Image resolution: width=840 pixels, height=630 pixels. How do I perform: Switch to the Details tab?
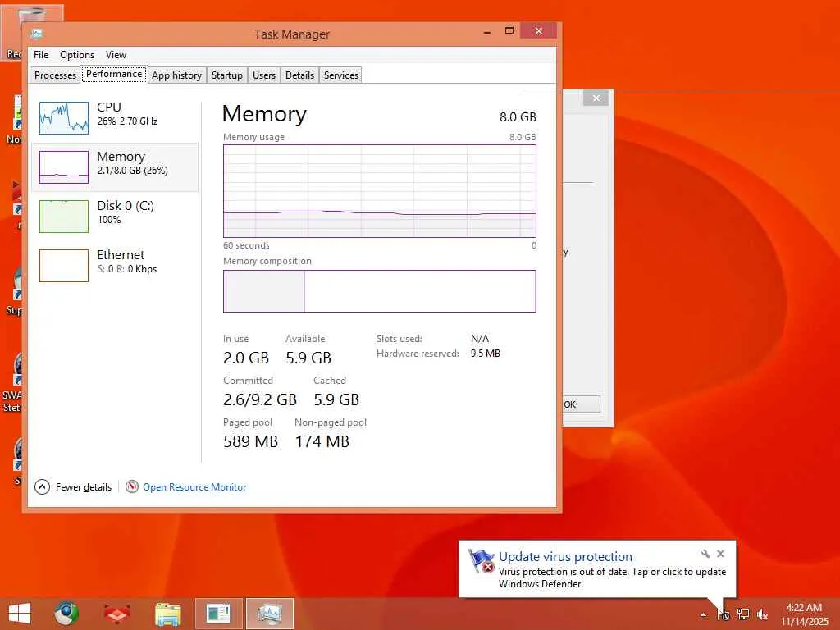[299, 75]
